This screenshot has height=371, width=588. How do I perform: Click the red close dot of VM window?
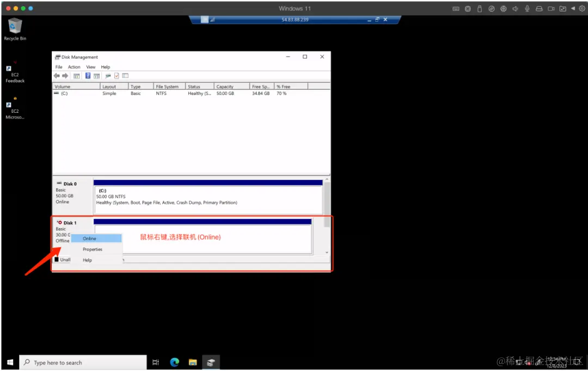click(x=8, y=8)
